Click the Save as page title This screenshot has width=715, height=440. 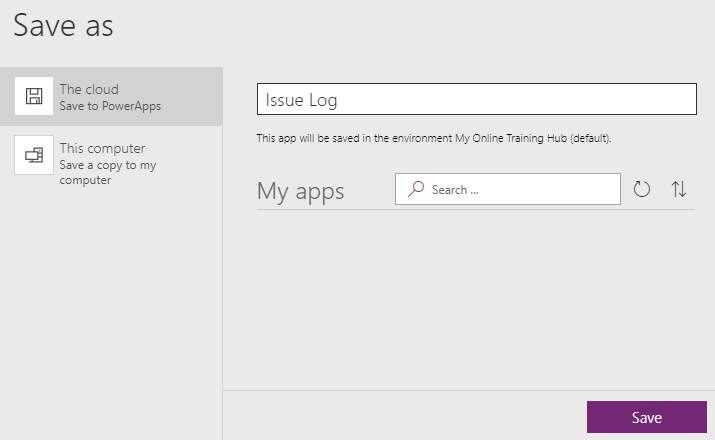[63, 25]
